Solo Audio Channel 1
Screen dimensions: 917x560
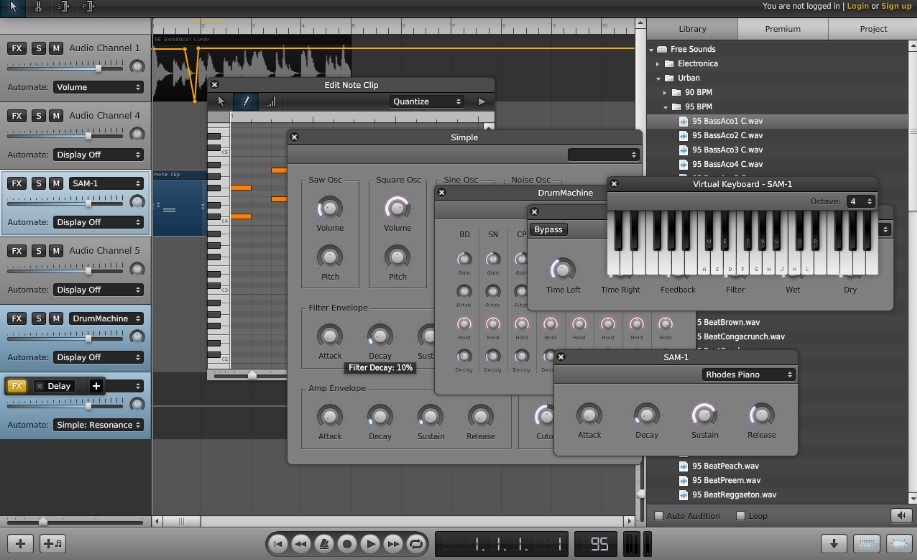pyautogui.click(x=39, y=48)
